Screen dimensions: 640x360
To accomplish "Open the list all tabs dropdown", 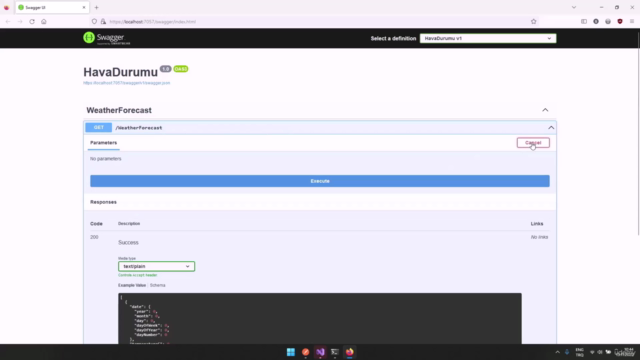I will tap(574, 7).
